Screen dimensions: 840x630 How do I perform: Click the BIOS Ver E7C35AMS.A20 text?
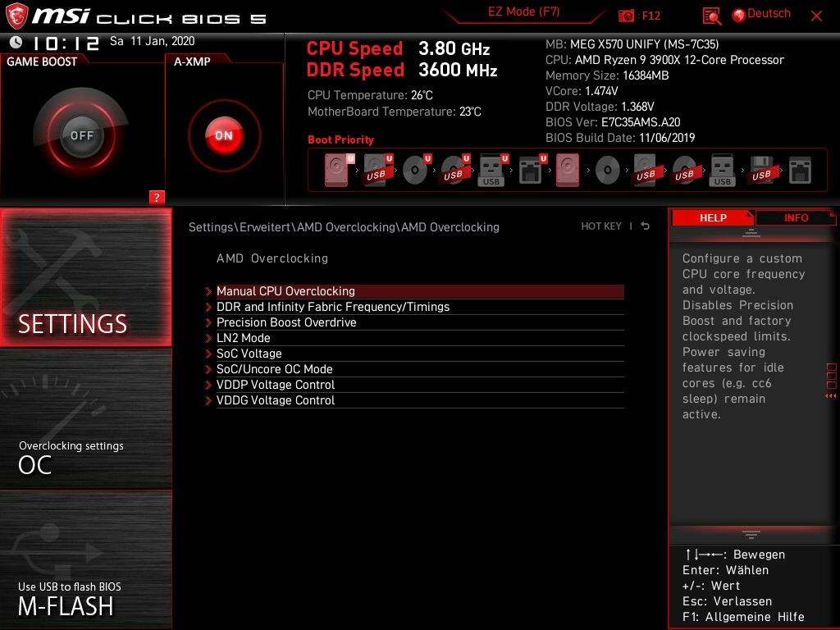(613, 122)
